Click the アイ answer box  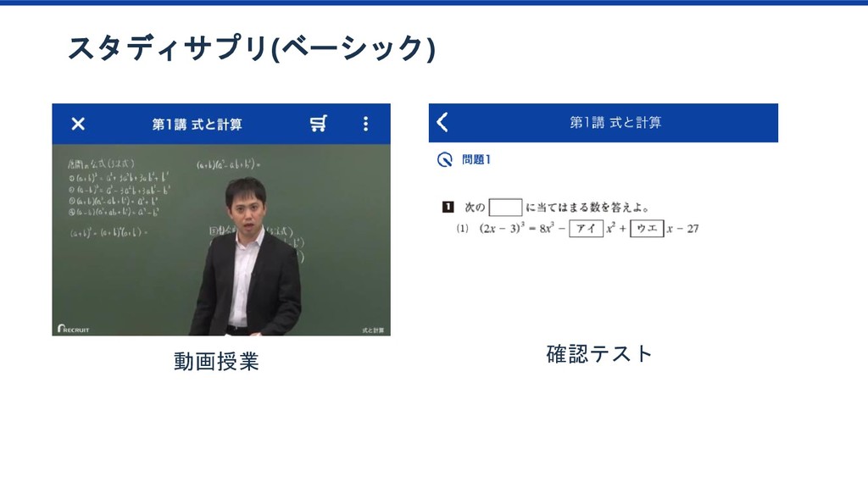[x=587, y=229]
